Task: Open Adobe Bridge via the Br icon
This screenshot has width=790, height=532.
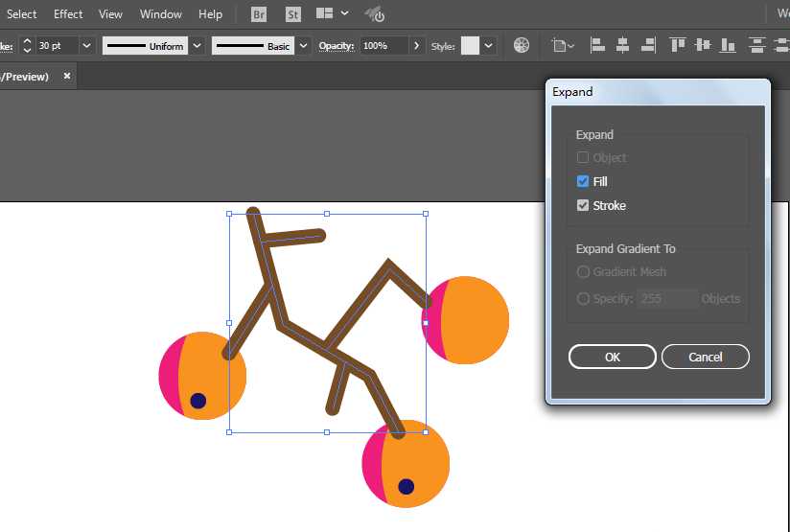Action: click(260, 14)
